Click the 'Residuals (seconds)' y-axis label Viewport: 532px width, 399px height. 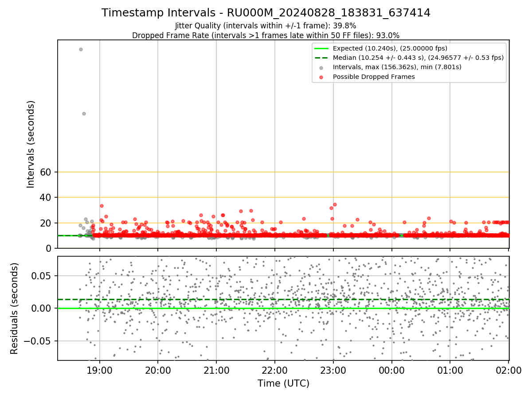(x=15, y=309)
